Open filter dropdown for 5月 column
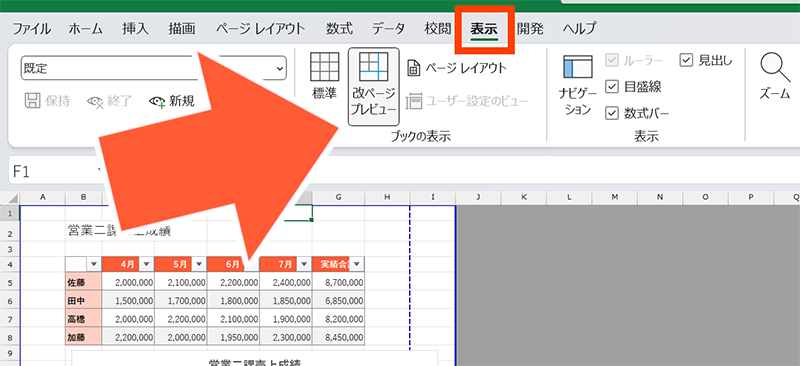Screen dimensions: 800x366 [199, 264]
